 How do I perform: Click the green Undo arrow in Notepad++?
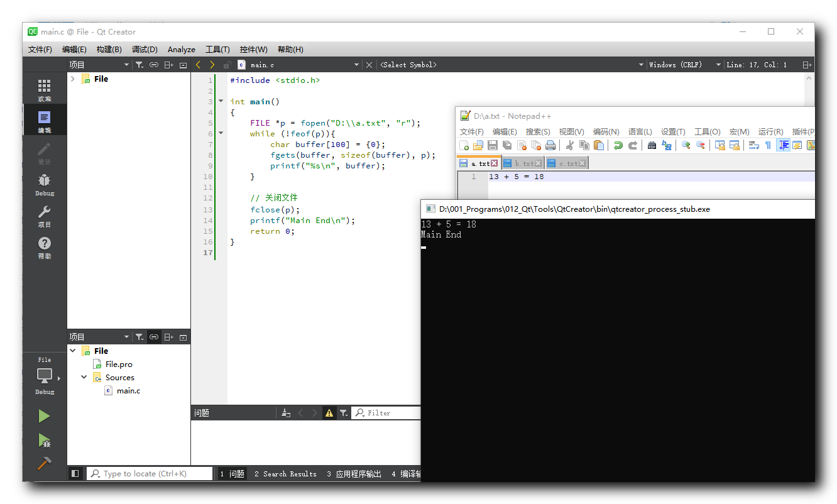(x=618, y=145)
